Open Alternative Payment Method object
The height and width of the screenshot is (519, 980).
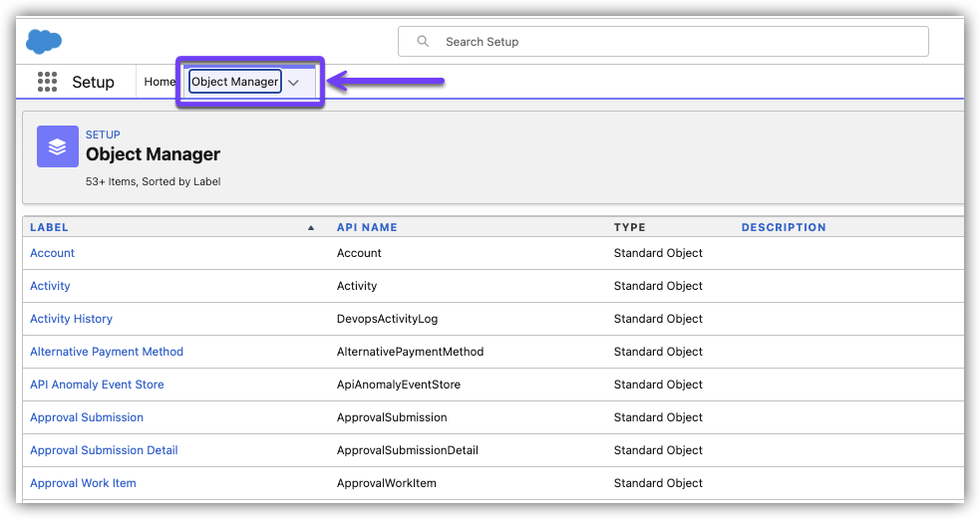[107, 352]
